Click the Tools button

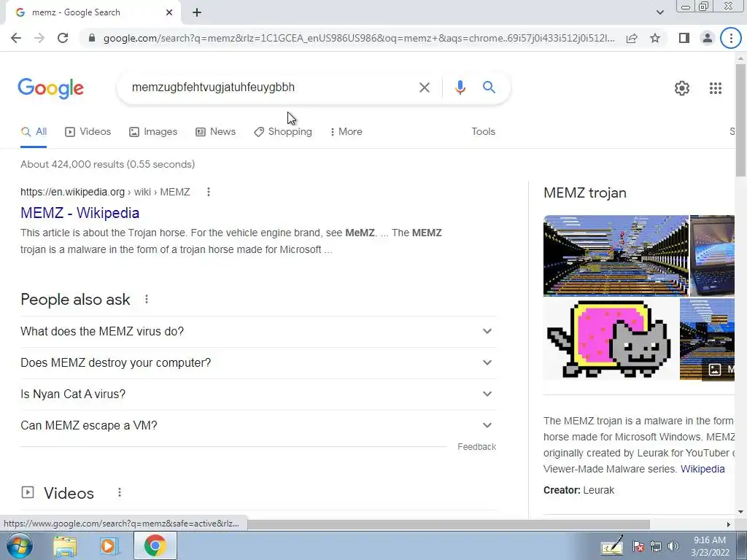tap(483, 131)
